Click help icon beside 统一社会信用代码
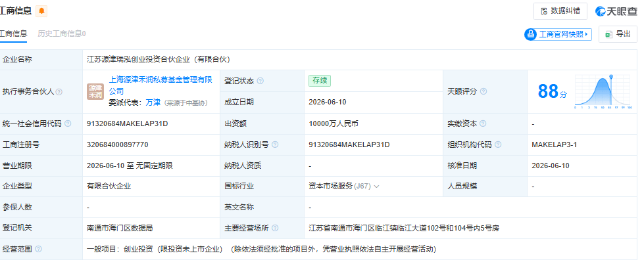The width and height of the screenshot is (644, 268). click(68, 123)
